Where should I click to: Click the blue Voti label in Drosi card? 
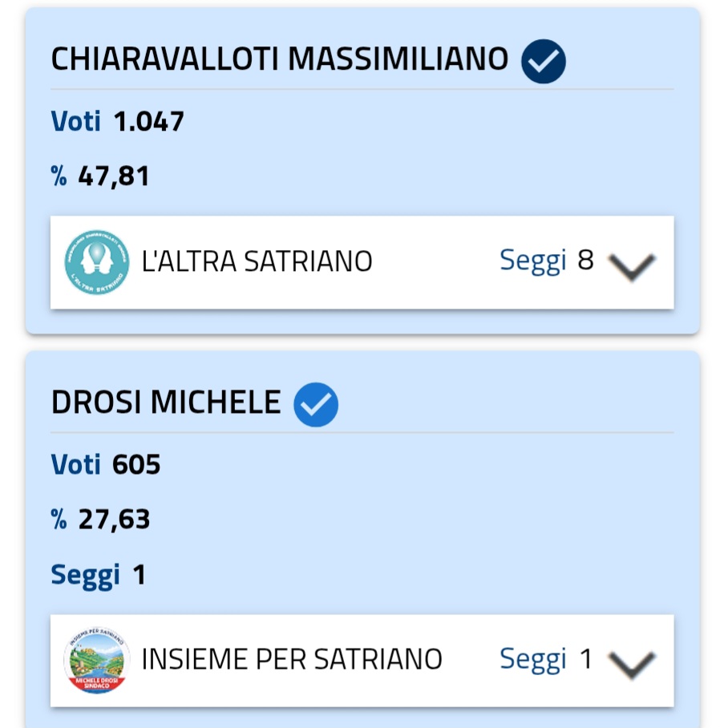[75, 464]
